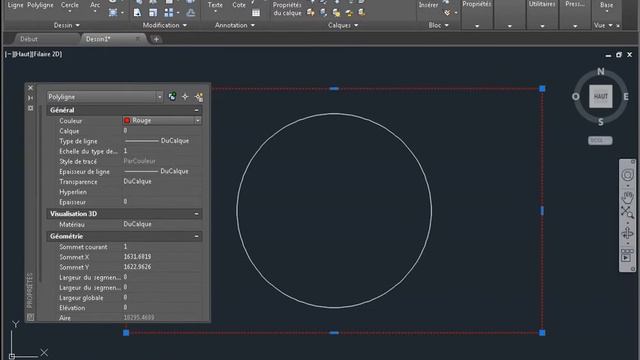Click the Sommet X value 1631.6819

tap(137, 257)
